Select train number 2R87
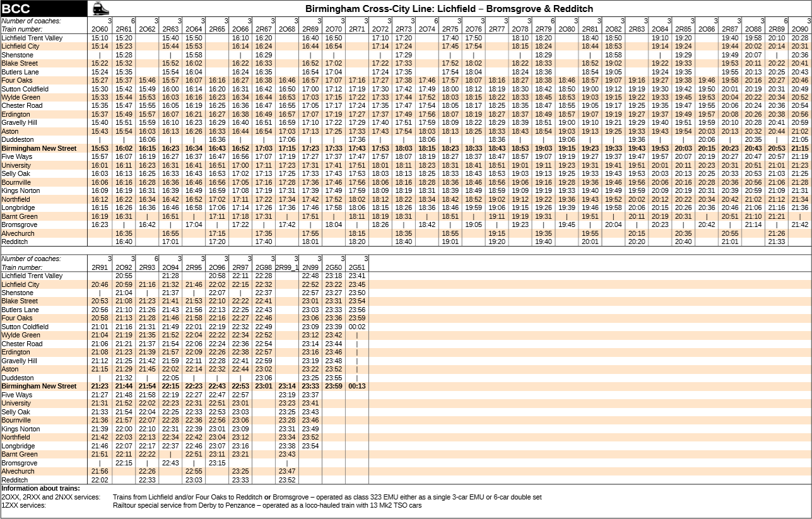The width and height of the screenshot is (812, 519). (x=730, y=30)
